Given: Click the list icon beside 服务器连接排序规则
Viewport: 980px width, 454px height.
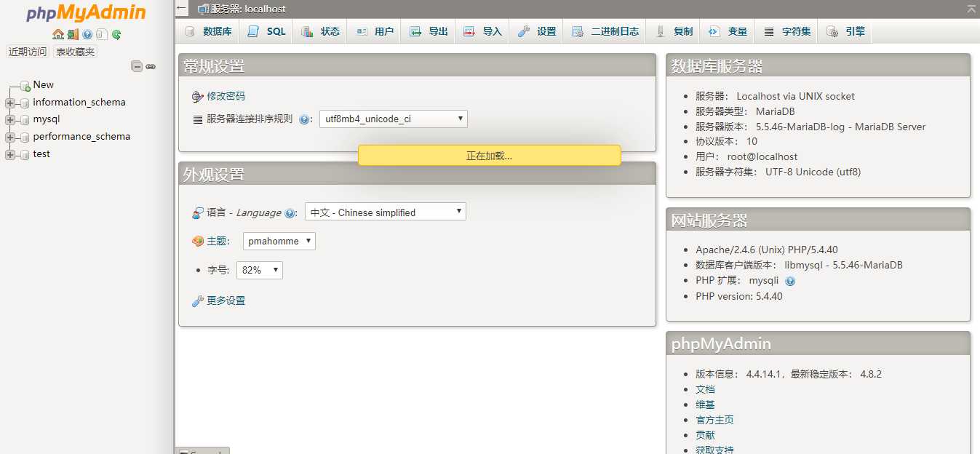Looking at the screenshot, I should pyautogui.click(x=198, y=119).
